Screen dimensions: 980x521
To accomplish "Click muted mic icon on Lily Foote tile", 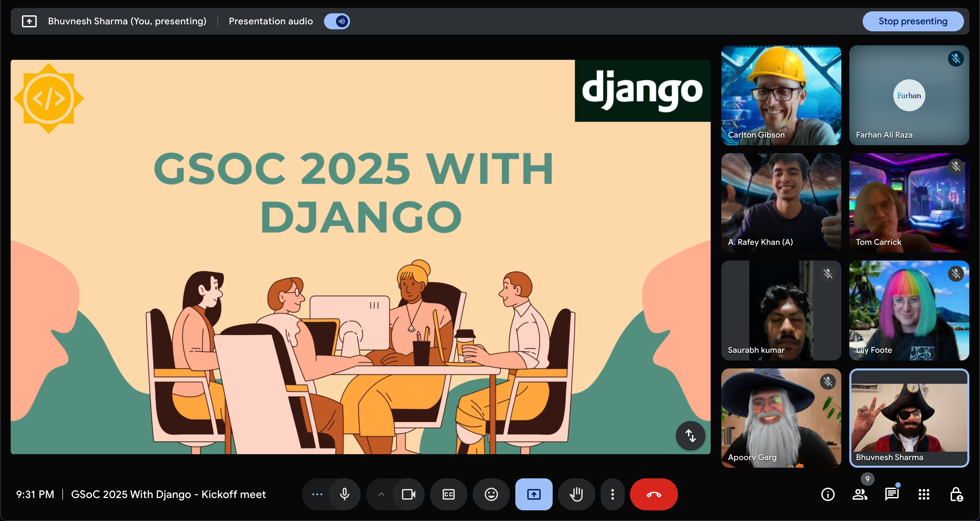I will click(x=956, y=274).
